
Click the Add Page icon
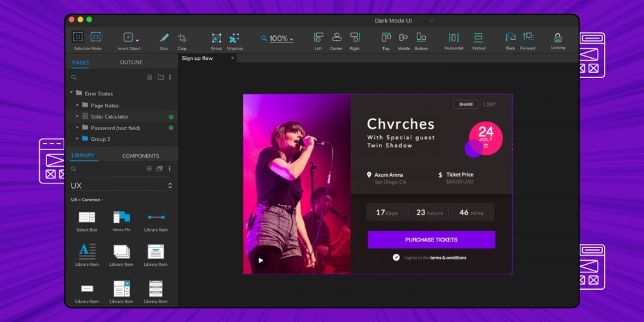click(x=150, y=77)
